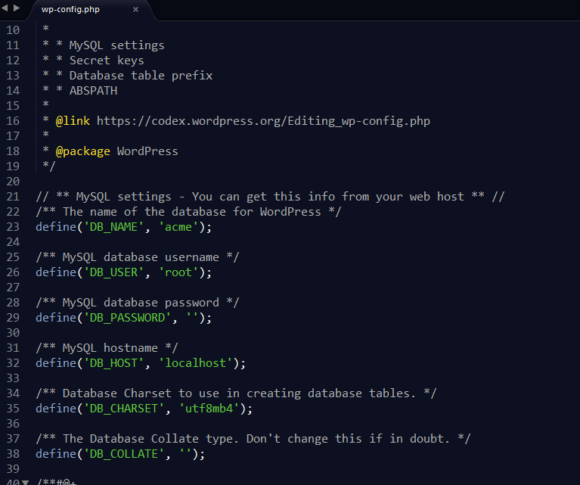This screenshot has width=580, height=485.
Task: Click the previous tab left arrow
Action: pos(4,8)
